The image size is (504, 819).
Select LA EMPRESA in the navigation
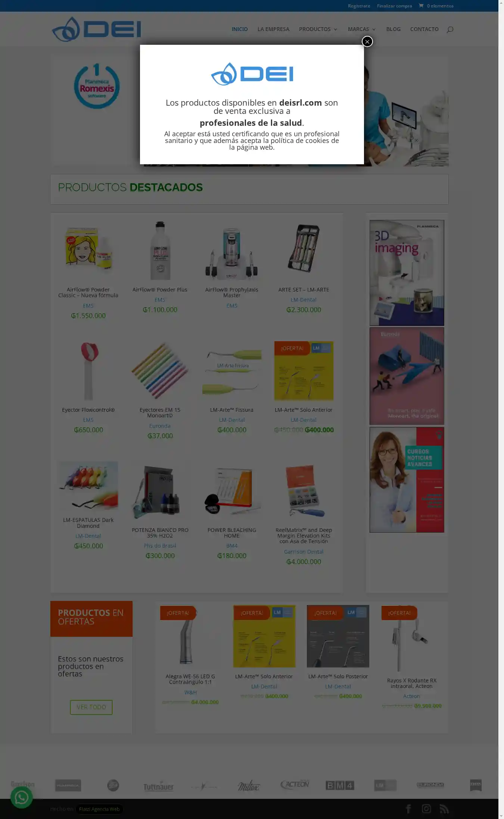pyautogui.click(x=273, y=29)
